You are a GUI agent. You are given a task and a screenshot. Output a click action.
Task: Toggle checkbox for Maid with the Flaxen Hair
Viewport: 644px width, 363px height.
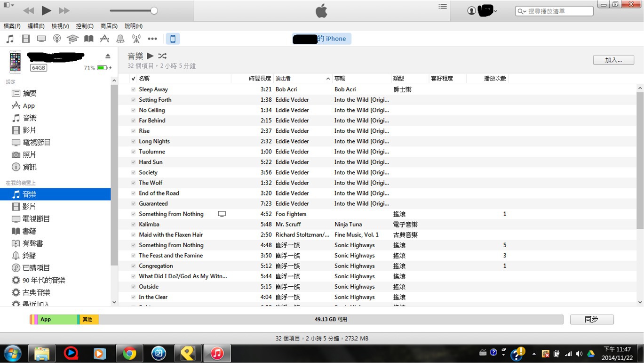[x=134, y=234]
